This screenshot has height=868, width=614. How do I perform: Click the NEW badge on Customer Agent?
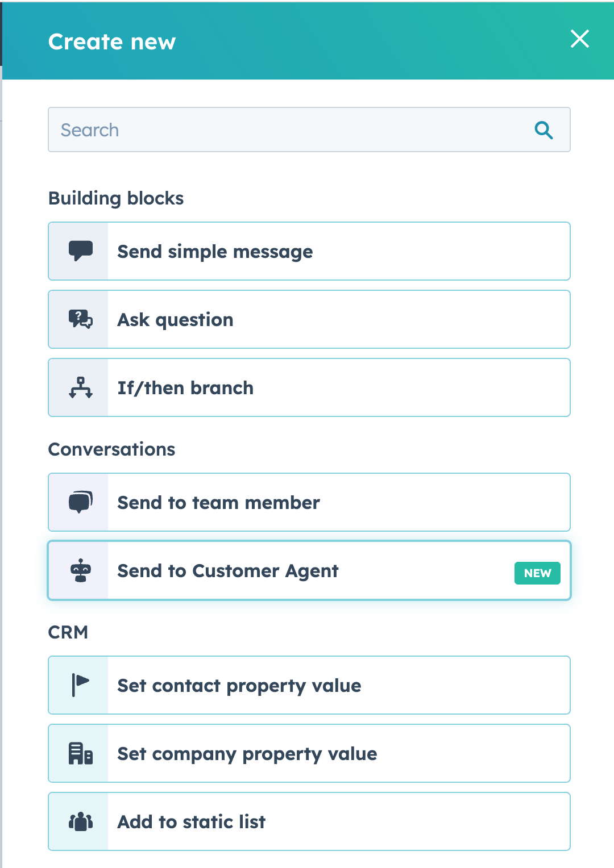[x=537, y=573]
